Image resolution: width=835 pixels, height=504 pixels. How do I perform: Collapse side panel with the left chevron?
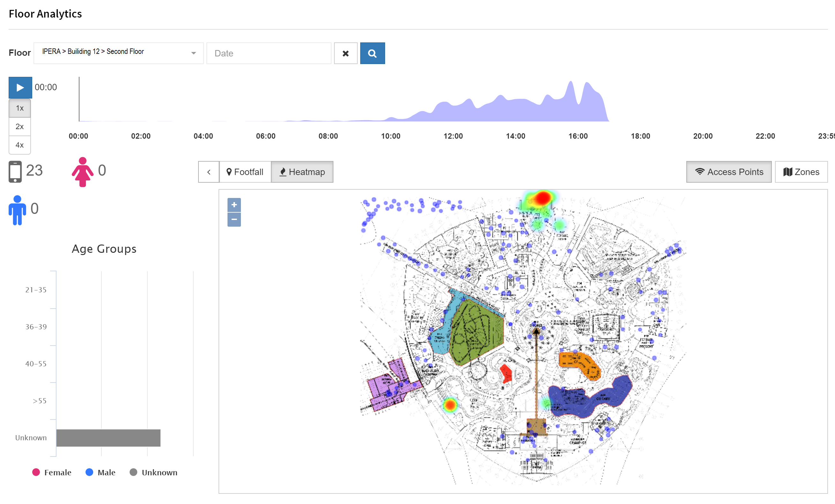pyautogui.click(x=209, y=172)
